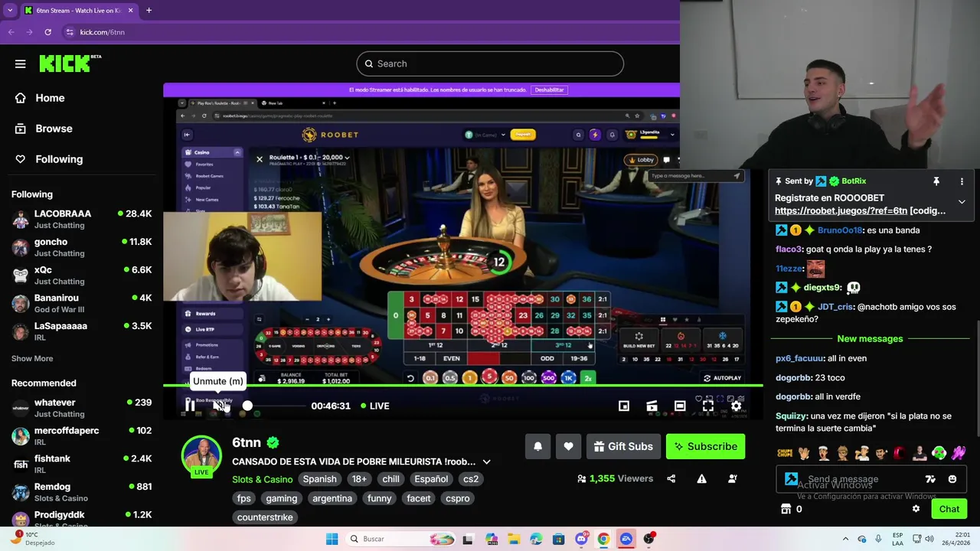Click the 6tnn streamer avatar
Image resolution: width=980 pixels, height=551 pixels.
(x=201, y=456)
